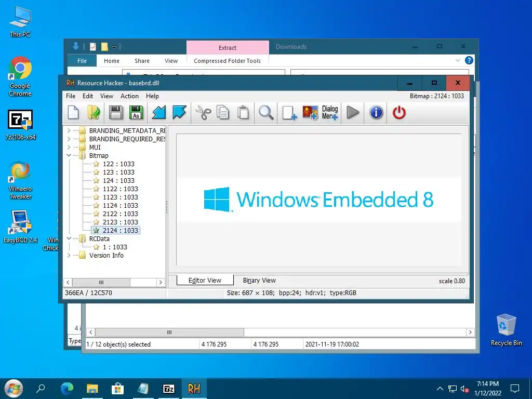
Task: Expand the Version Info tree node
Action: (69, 255)
